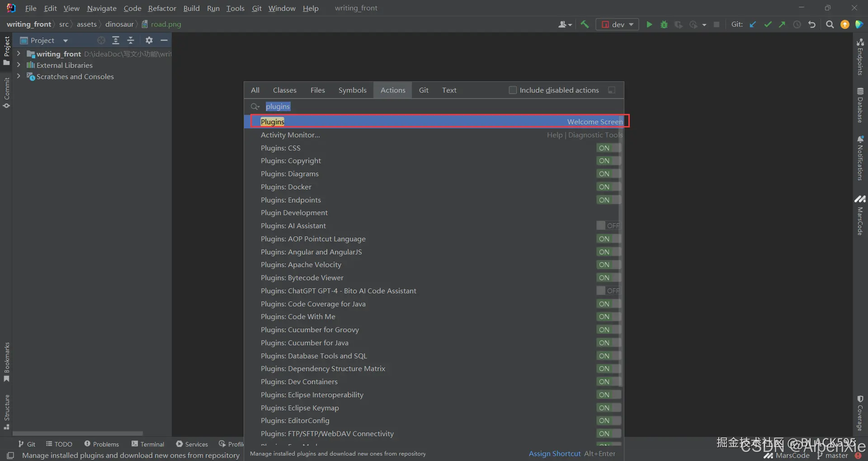Click the Select Opened File target icon
868x461 pixels.
point(101,40)
